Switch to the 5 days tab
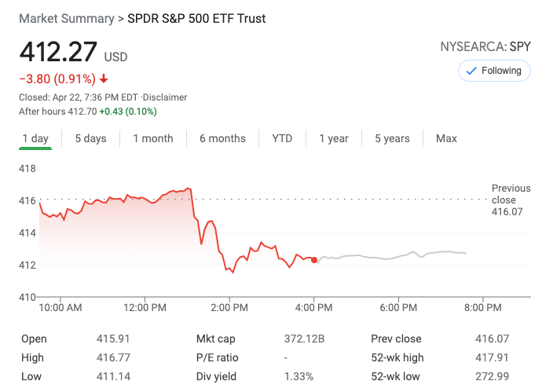 tap(90, 138)
